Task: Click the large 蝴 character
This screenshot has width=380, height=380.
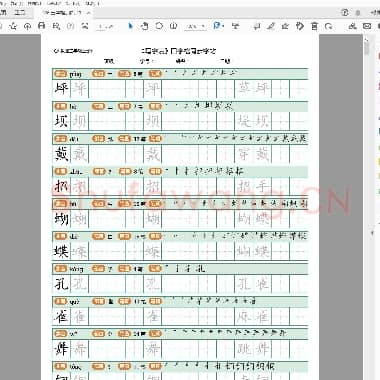Action: tap(61, 219)
